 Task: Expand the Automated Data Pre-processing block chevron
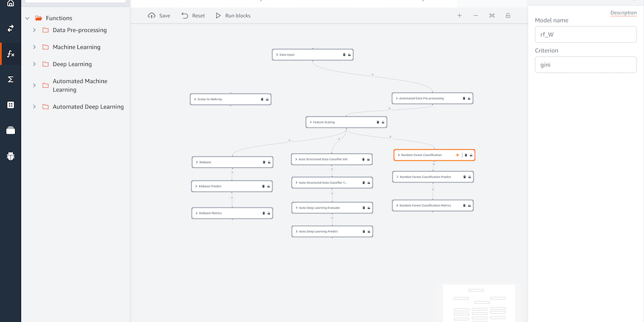click(397, 98)
